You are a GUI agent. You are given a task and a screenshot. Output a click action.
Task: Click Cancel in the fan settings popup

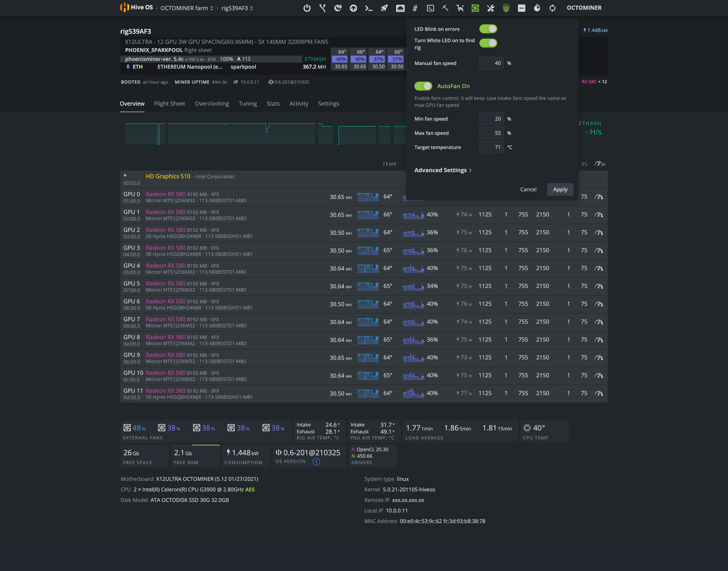click(x=528, y=189)
